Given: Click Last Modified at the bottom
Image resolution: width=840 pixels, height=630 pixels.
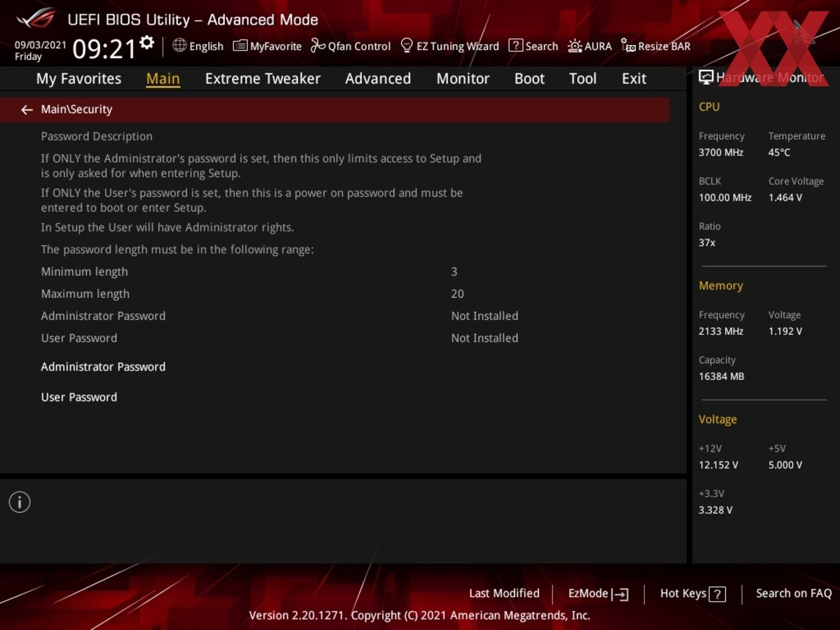Looking at the screenshot, I should click(x=504, y=593).
